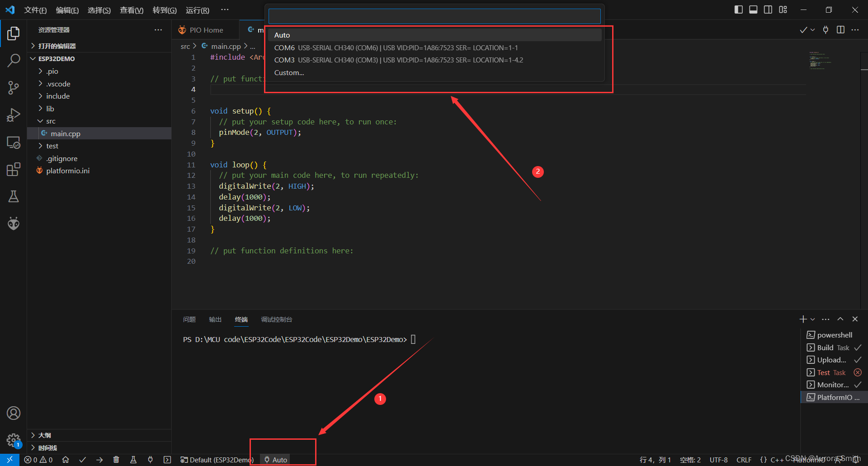This screenshot has width=868, height=466.
Task: Switch to Output panel tab
Action: (x=215, y=319)
